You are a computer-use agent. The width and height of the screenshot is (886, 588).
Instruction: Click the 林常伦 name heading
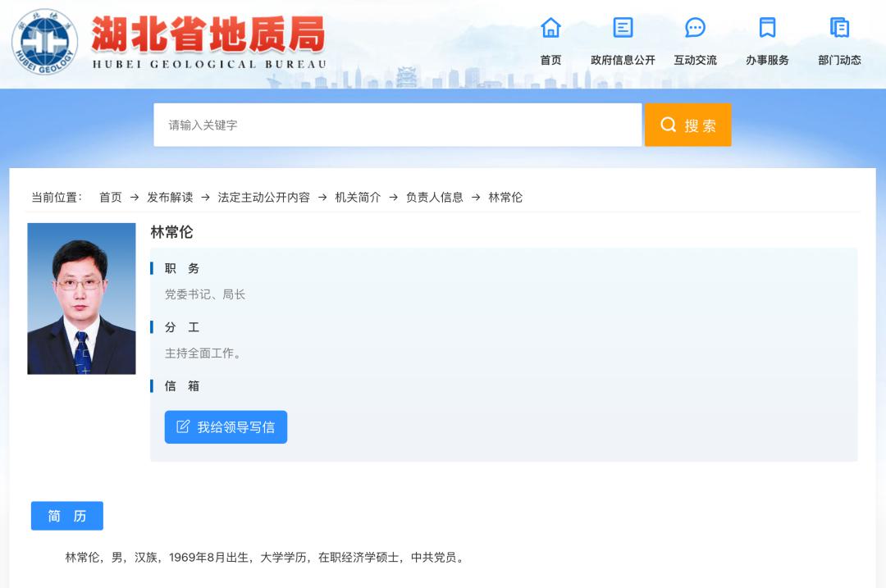(x=171, y=232)
